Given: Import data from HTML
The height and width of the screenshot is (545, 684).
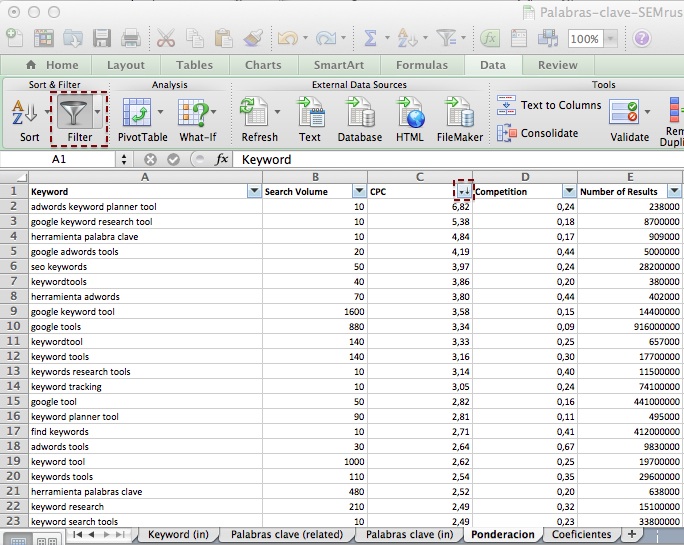Looking at the screenshot, I should 410,120.
